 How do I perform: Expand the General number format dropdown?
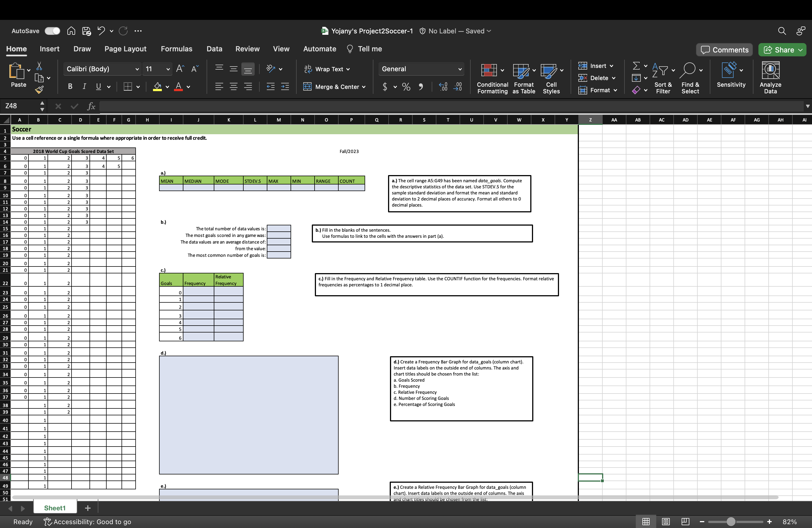[460, 69]
